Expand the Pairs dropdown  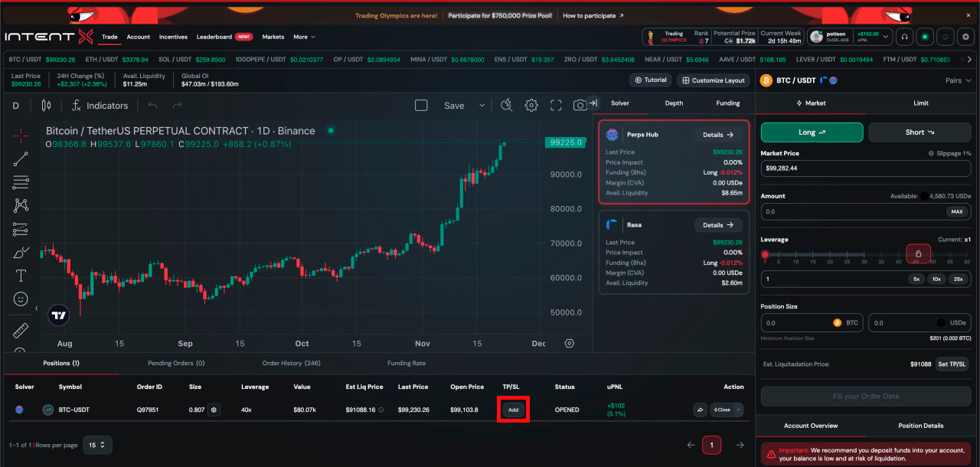click(x=958, y=80)
